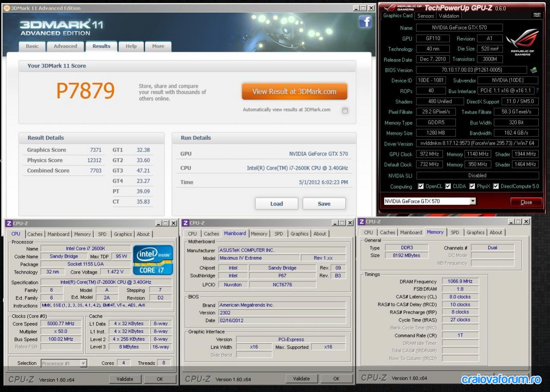Viewport: 550px width, 392px height.
Task: Open Memory tab in the CPU-Z Mainboard window
Action: click(x=259, y=234)
